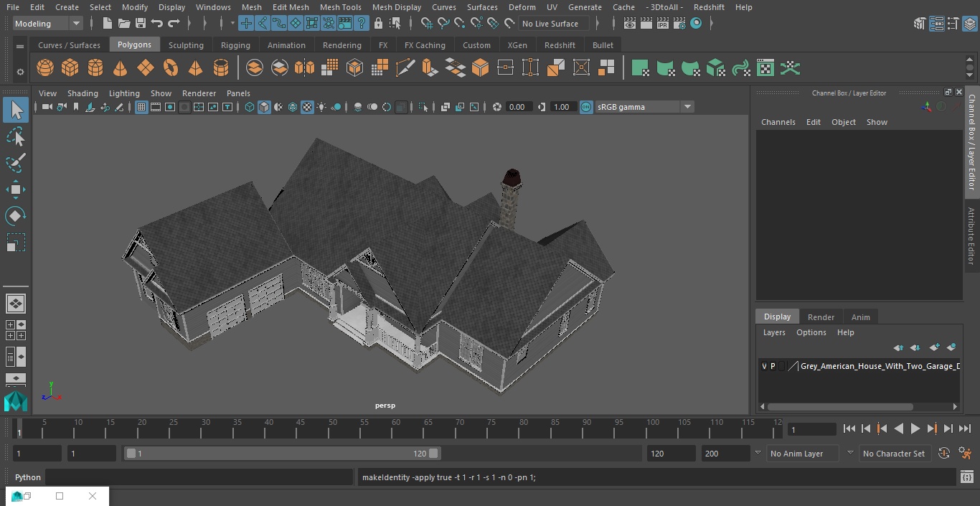Click the New Scene file icon
Screen dimensions: 980x506
tap(107, 24)
